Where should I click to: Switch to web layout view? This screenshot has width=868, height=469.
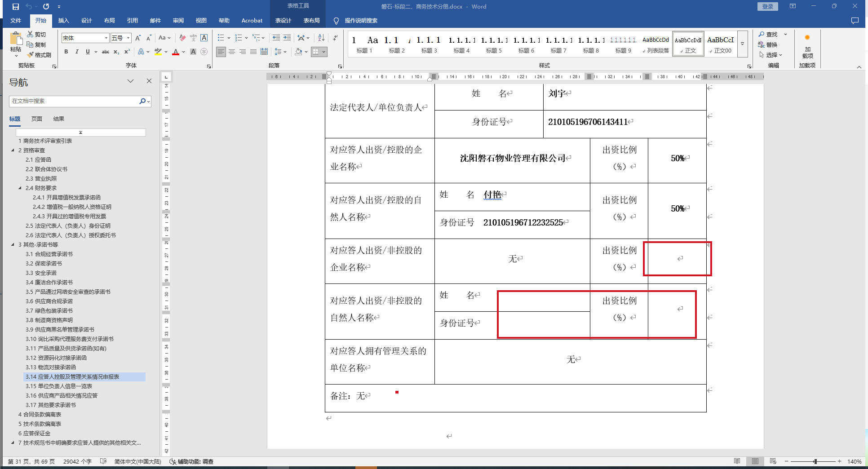tap(773, 461)
